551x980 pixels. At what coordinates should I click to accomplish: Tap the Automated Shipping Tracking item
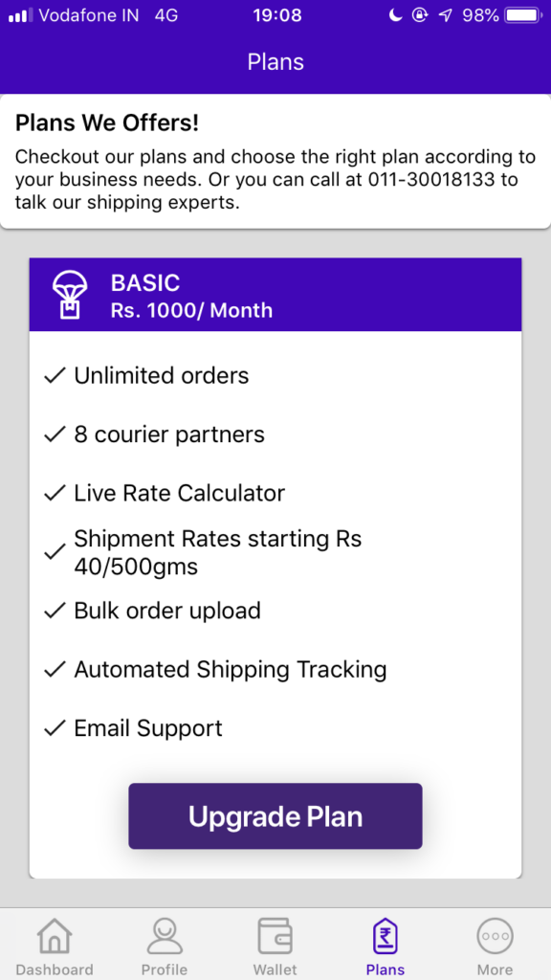pyautogui.click(x=231, y=669)
